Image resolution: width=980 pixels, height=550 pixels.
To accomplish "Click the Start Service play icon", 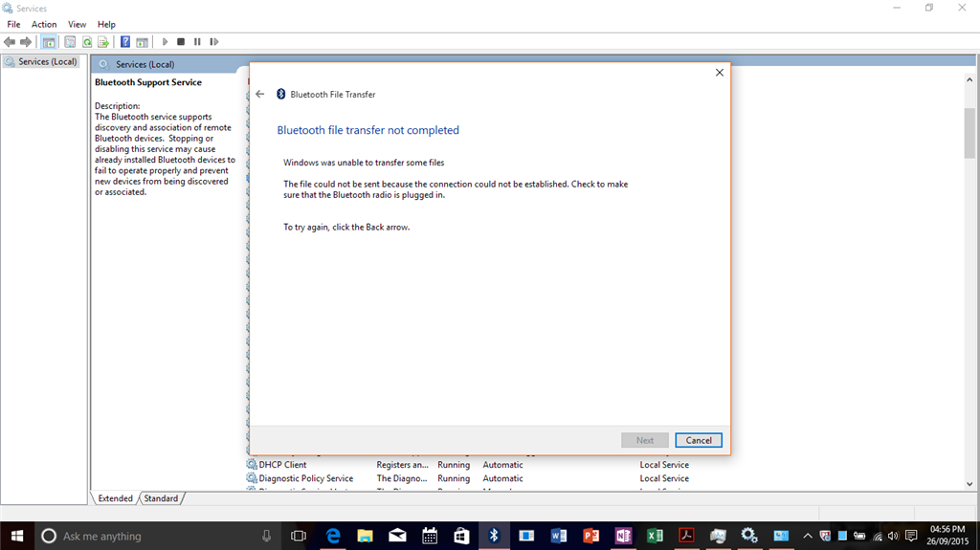I will click(165, 42).
